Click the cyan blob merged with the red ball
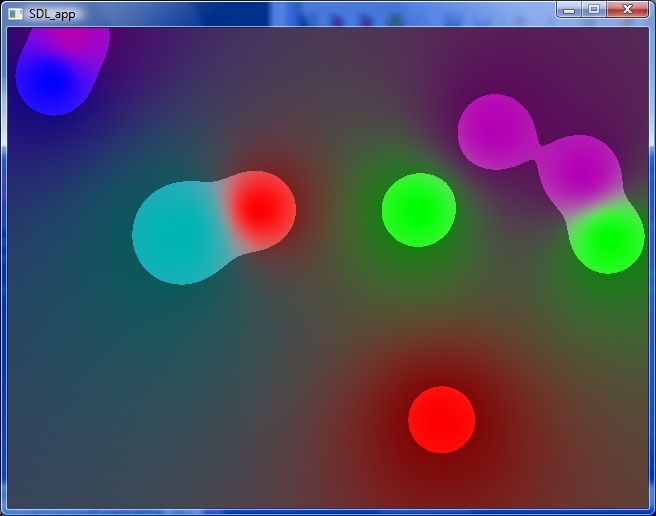656x516 pixels. [182, 233]
